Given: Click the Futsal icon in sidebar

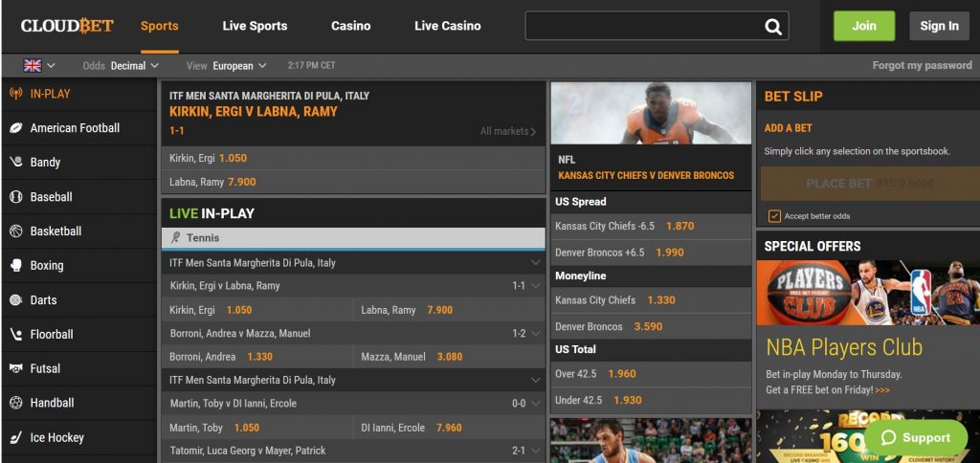Looking at the screenshot, I should [x=16, y=368].
